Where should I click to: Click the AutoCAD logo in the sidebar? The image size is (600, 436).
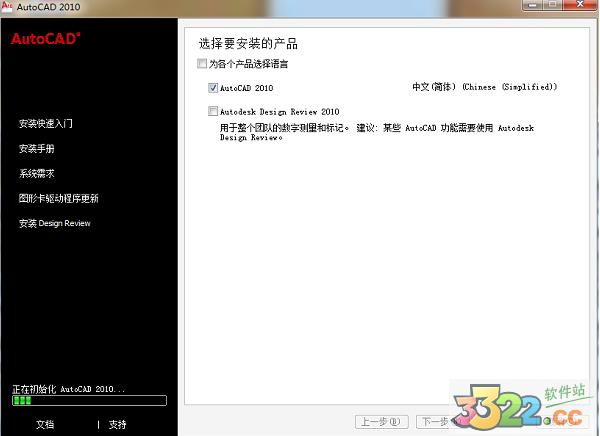tap(46, 39)
